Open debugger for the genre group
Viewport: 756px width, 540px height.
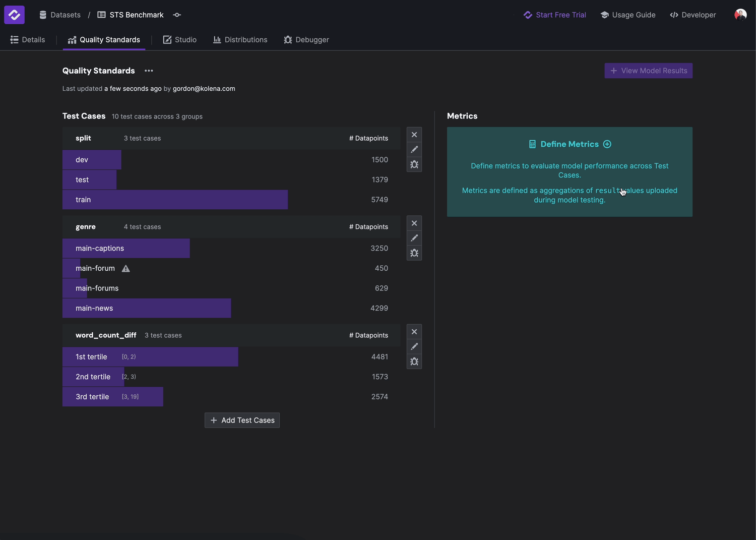tap(414, 253)
